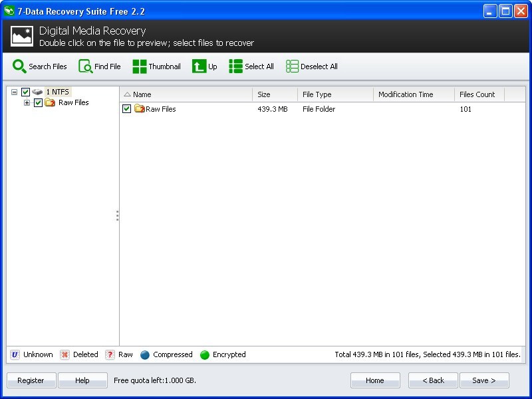
Task: Uncheck the Raw Files folder in file list
Action: pyautogui.click(x=126, y=108)
